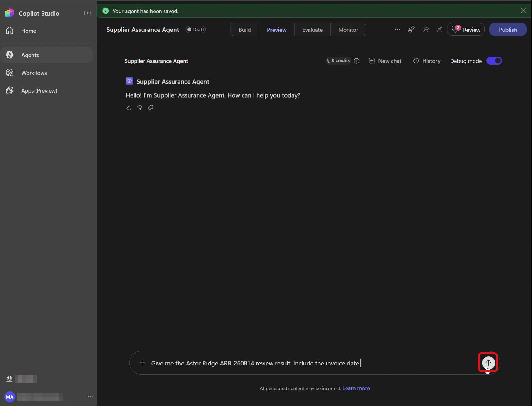Open the more options ellipsis in header
The image size is (532, 406).
point(397,30)
